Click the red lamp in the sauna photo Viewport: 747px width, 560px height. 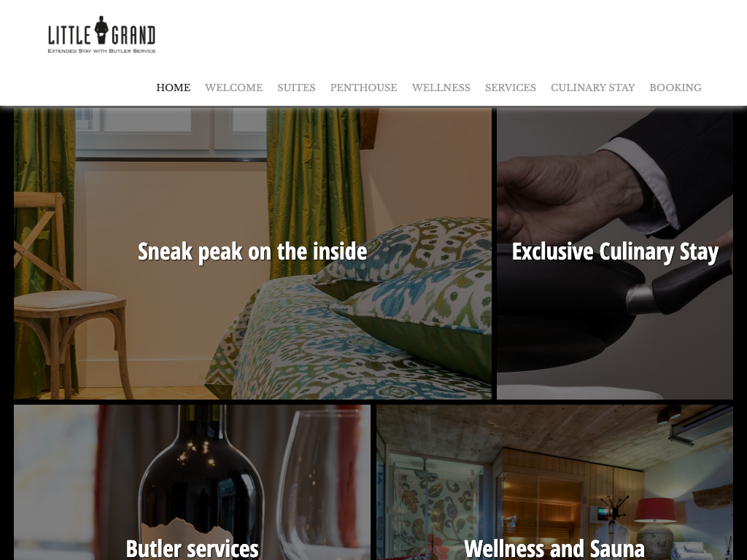pos(654,510)
